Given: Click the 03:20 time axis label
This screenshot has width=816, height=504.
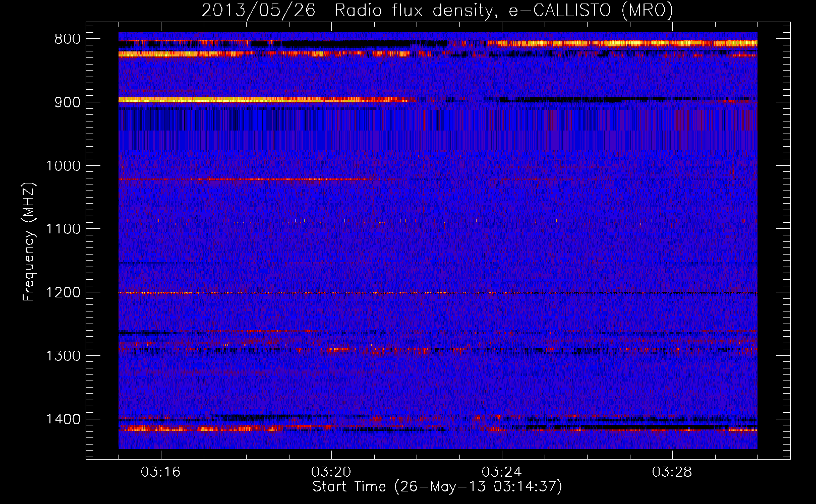Looking at the screenshot, I should coord(331,472).
